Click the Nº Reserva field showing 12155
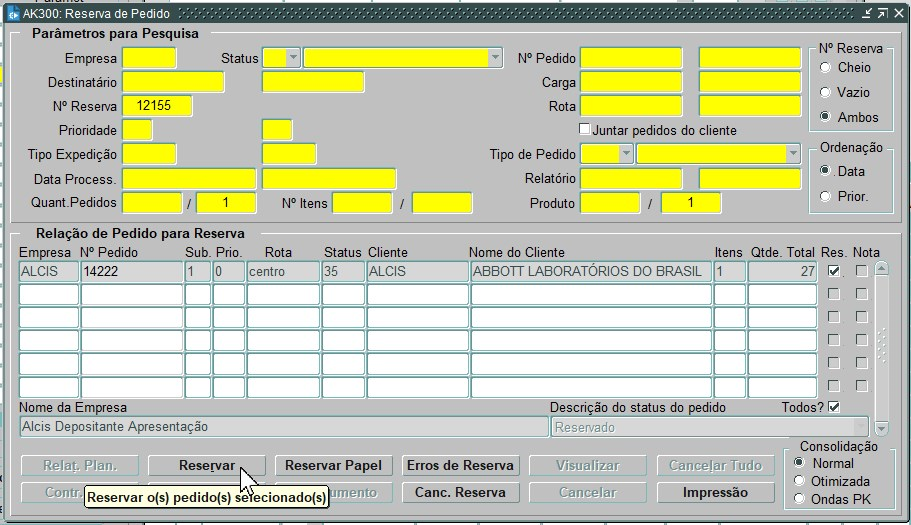911x525 pixels. click(157, 106)
